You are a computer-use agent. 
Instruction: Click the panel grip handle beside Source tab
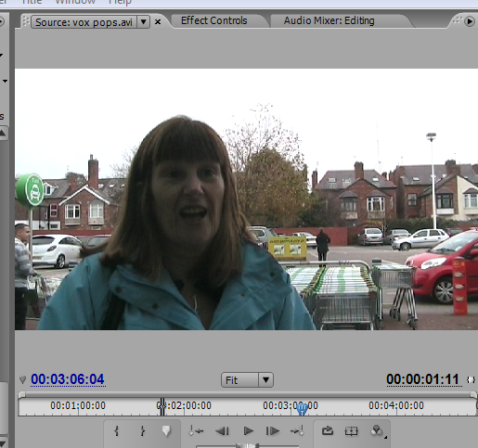pos(26,21)
